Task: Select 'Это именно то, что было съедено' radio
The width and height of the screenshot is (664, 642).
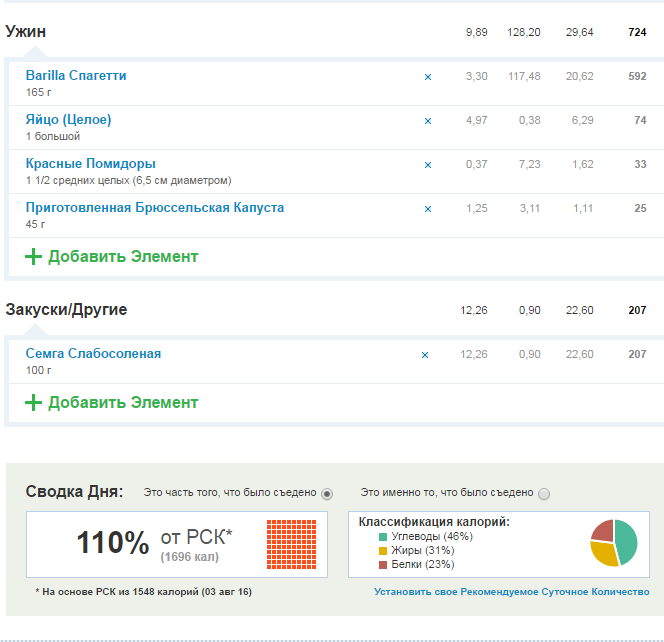Action: click(544, 494)
